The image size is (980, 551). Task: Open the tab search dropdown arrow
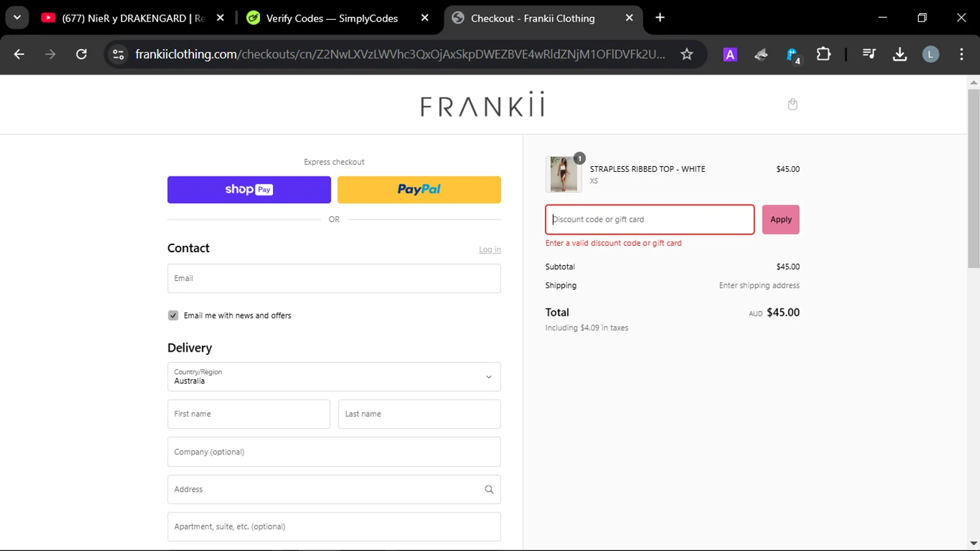tap(17, 18)
